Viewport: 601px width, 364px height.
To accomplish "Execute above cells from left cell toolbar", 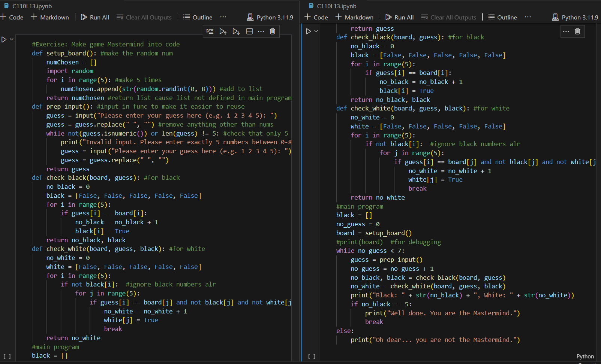I will click(223, 31).
